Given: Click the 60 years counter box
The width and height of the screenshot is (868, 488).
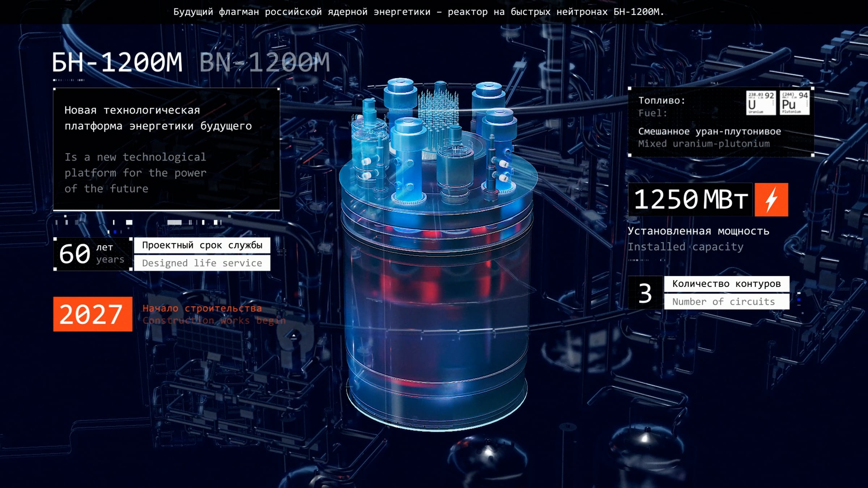Looking at the screenshot, I should (93, 254).
